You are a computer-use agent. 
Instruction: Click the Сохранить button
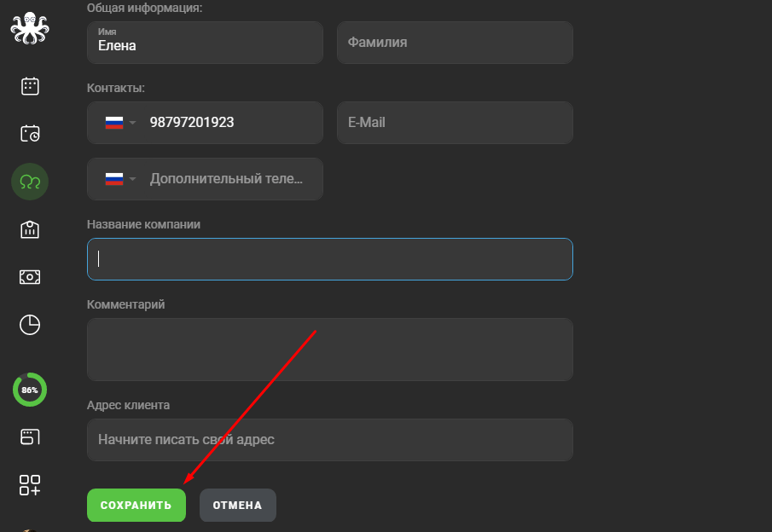pyautogui.click(x=136, y=505)
